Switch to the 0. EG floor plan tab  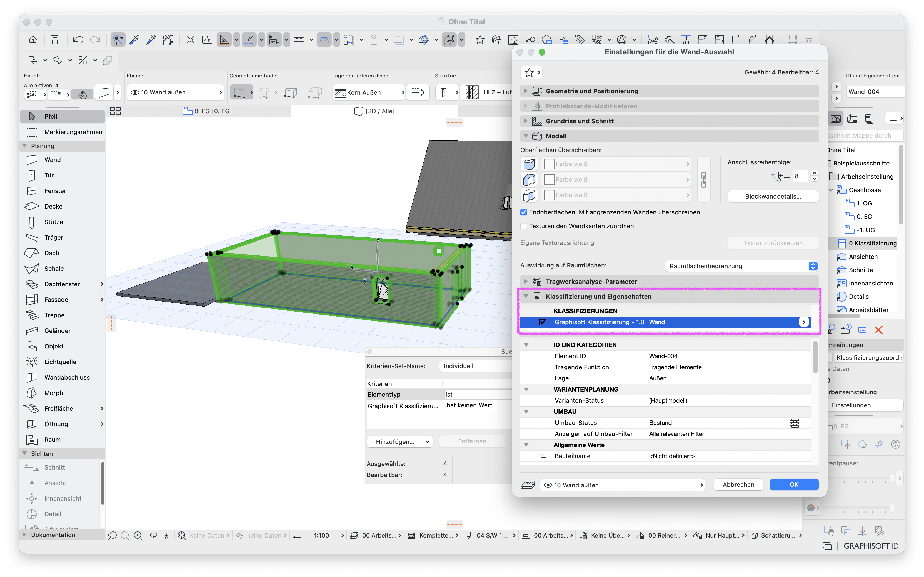[x=208, y=111]
